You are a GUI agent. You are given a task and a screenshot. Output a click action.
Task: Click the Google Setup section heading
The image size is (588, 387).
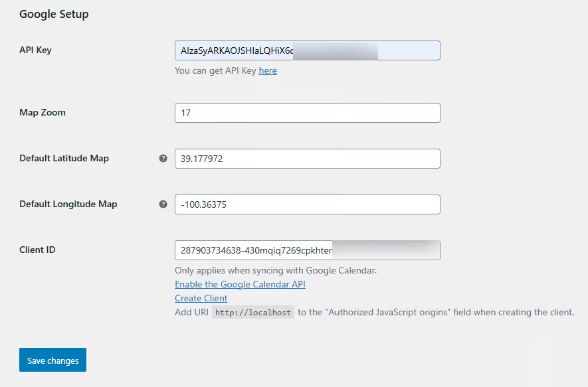click(54, 14)
